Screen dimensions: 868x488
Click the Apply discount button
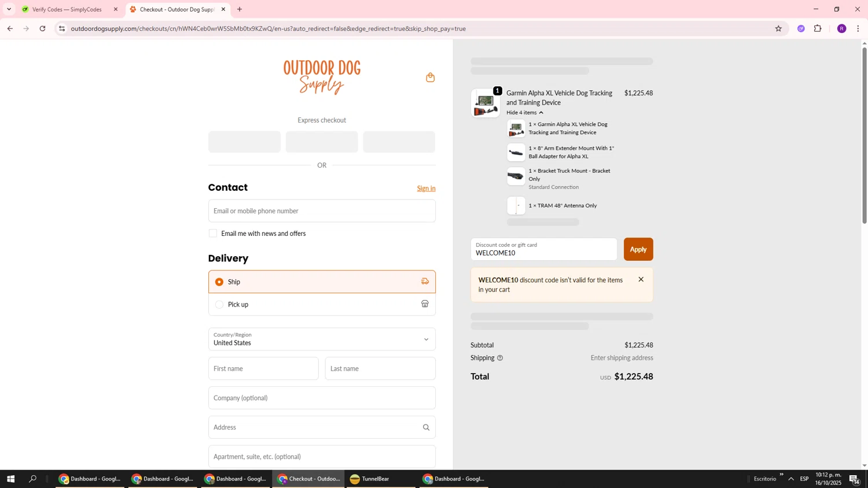(x=638, y=249)
